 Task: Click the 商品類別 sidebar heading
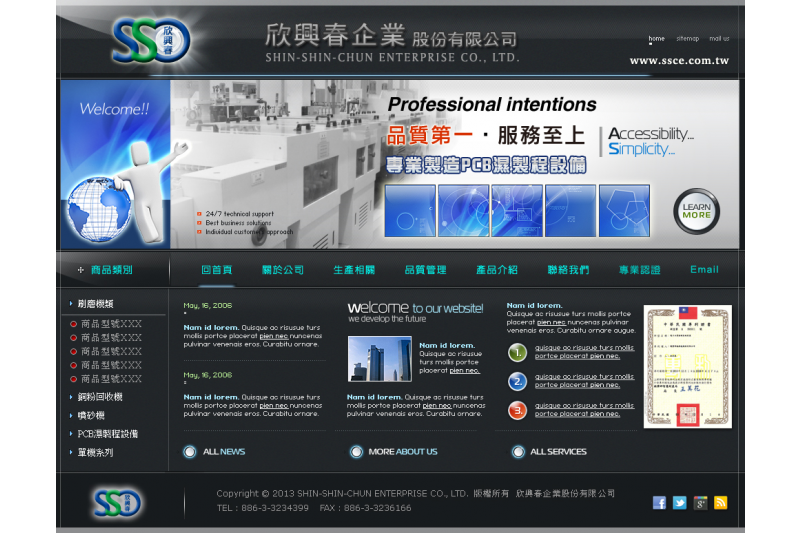[x=112, y=270]
